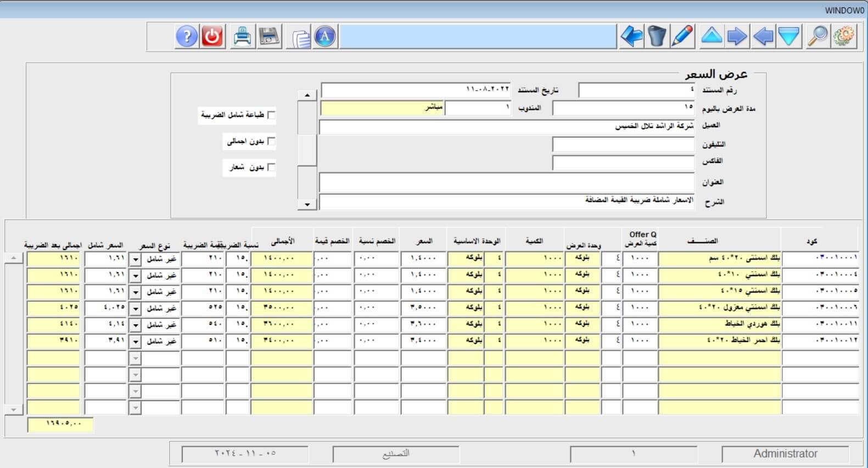Click the copy documents icon
868x468 pixels.
(x=300, y=38)
